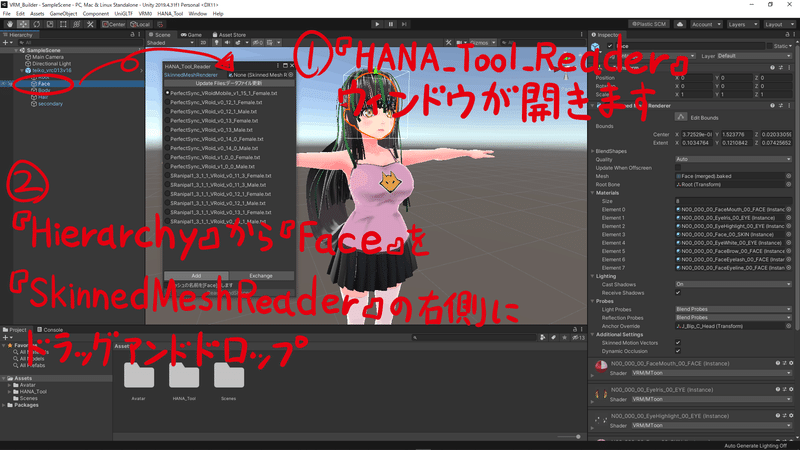Click the Pause button

391,24
